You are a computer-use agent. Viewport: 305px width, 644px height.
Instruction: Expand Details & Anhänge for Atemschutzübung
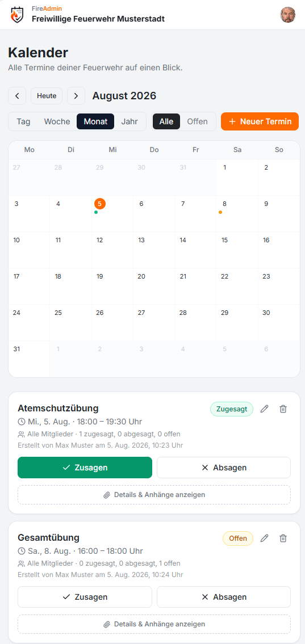154,495
